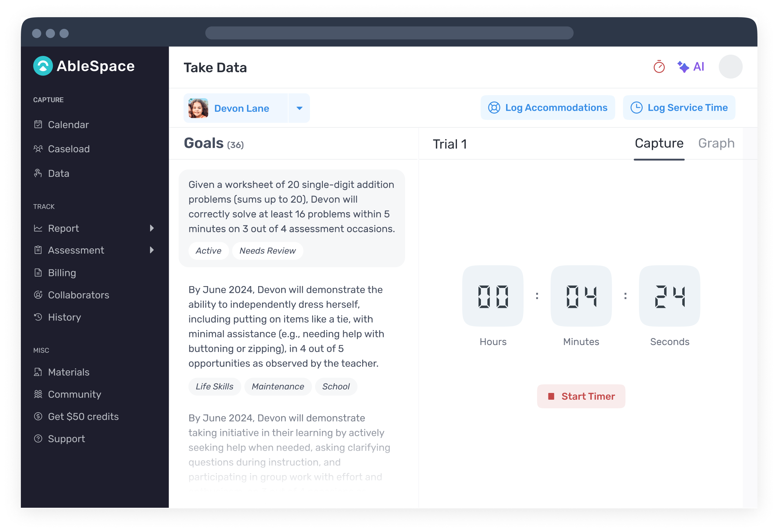
Task: Click Devon Lane's profile photo
Action: tap(199, 108)
